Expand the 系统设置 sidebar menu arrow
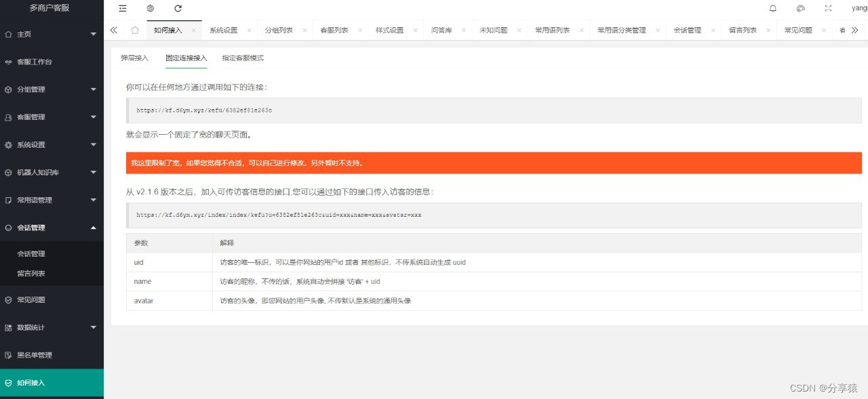Image resolution: width=868 pixels, height=399 pixels. 94,145
